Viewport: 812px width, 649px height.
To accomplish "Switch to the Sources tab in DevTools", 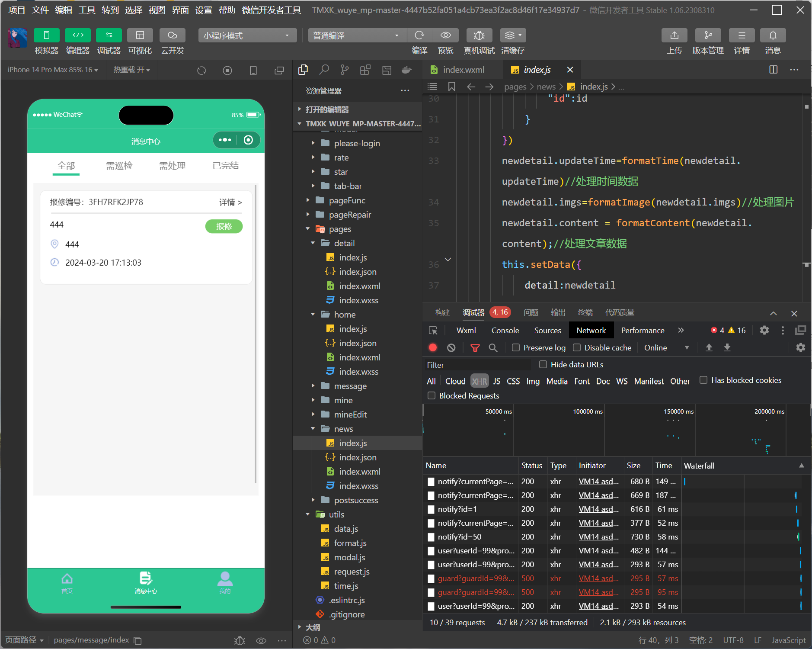I will (547, 330).
